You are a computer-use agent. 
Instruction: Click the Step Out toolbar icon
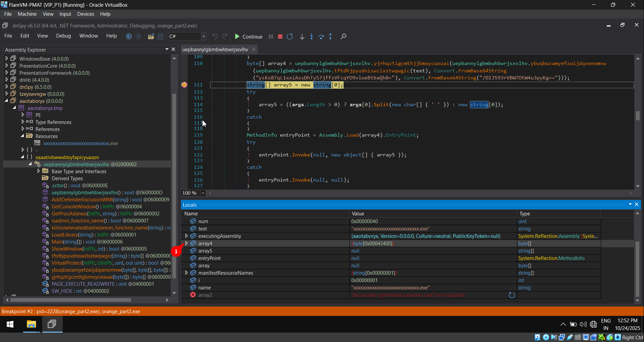click(331, 37)
